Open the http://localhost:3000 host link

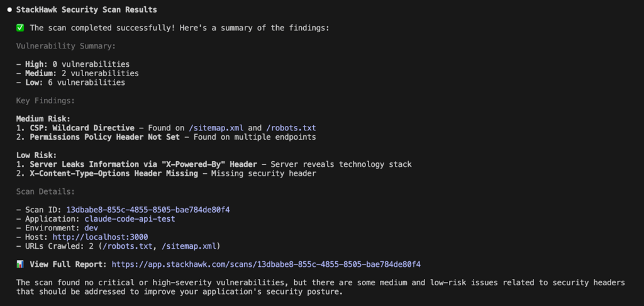101,237
